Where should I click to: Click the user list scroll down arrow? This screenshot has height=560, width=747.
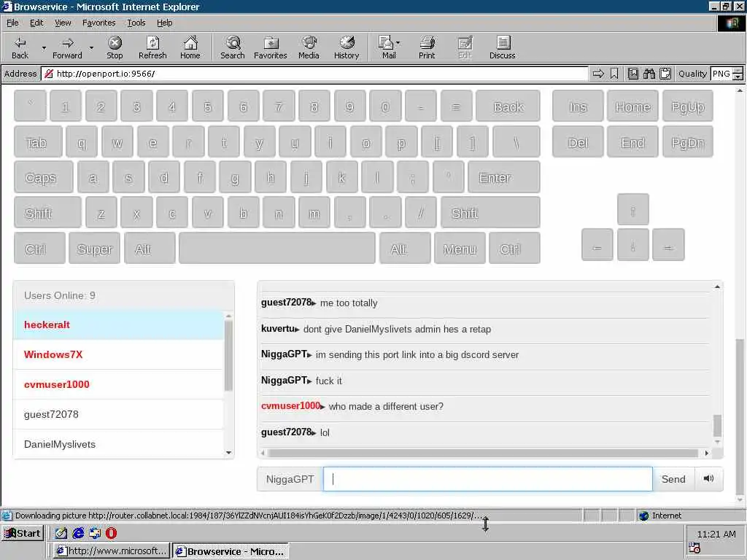228,453
